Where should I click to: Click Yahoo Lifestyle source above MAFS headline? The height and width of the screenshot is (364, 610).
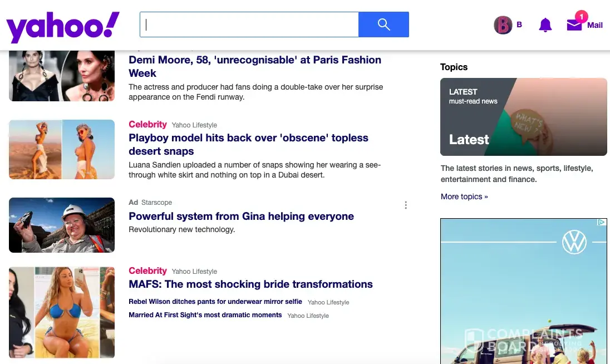pos(194,272)
